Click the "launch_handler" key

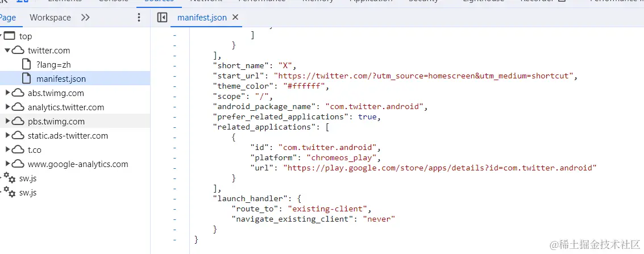pyautogui.click(x=250, y=199)
